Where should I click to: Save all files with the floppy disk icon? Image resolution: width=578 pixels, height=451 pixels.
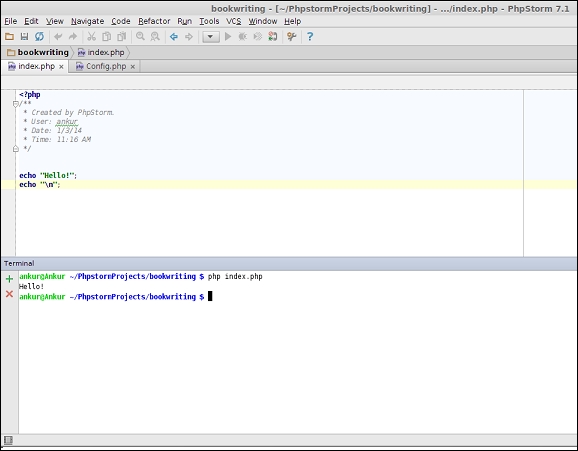24,36
